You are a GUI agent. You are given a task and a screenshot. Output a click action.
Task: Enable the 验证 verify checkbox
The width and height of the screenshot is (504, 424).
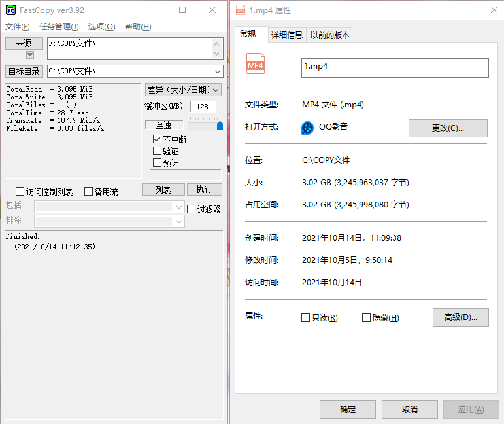click(157, 151)
